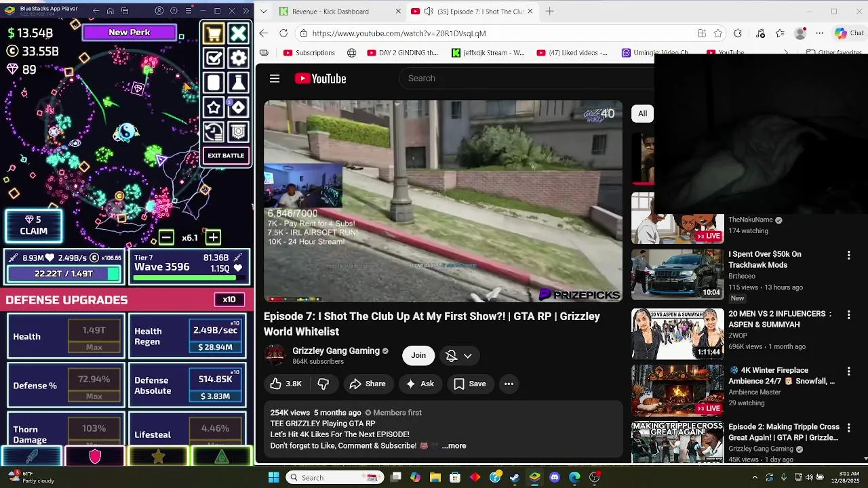
Task: Close the YouTube Episode 7 tab
Action: point(530,12)
